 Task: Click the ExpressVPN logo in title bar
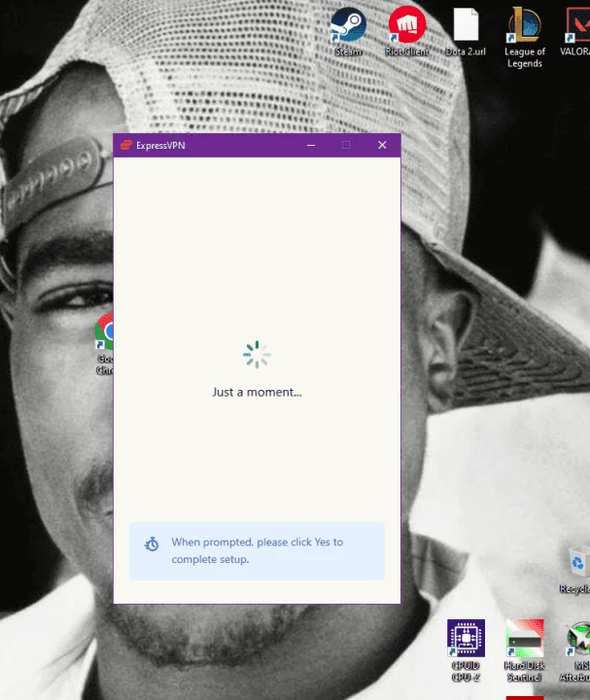click(x=126, y=145)
